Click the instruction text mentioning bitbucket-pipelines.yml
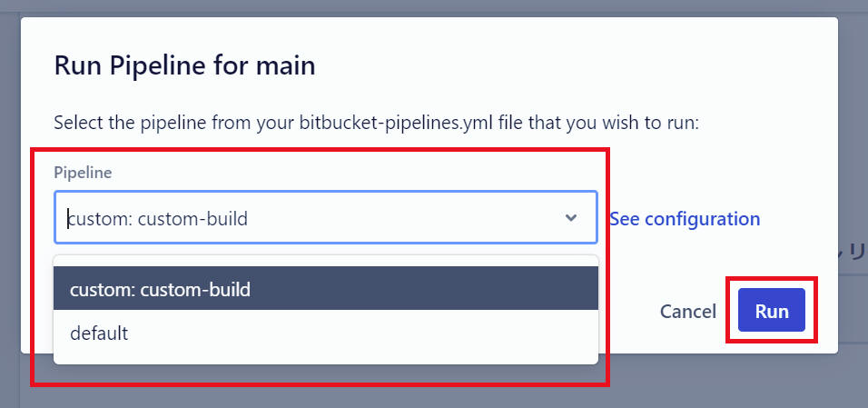Image resolution: width=868 pixels, height=408 pixels. [x=376, y=123]
